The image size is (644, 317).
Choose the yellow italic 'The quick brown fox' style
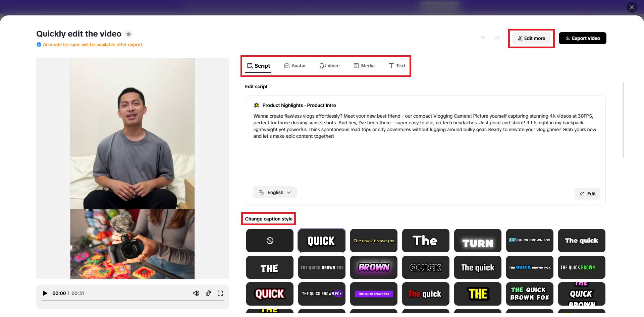374,241
